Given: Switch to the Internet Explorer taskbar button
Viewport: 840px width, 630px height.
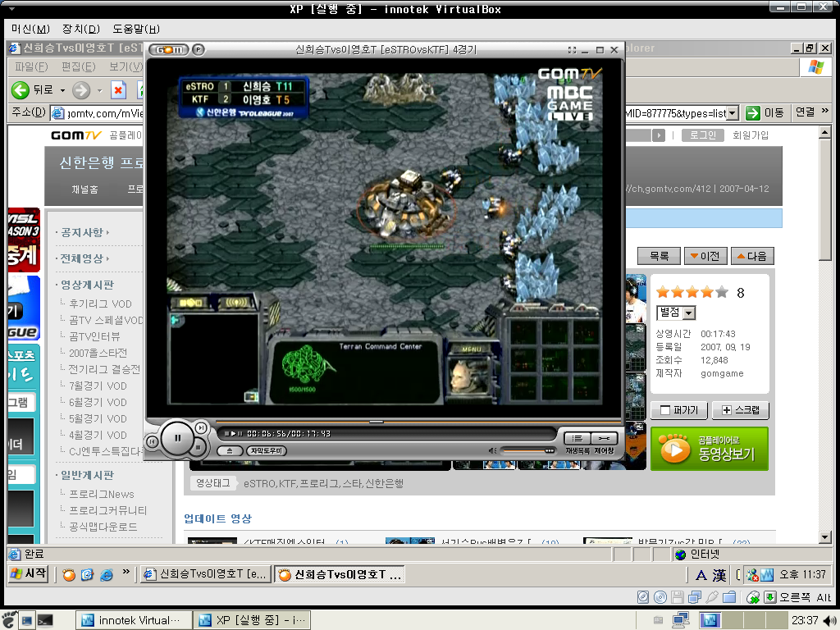Looking at the screenshot, I should point(206,574).
